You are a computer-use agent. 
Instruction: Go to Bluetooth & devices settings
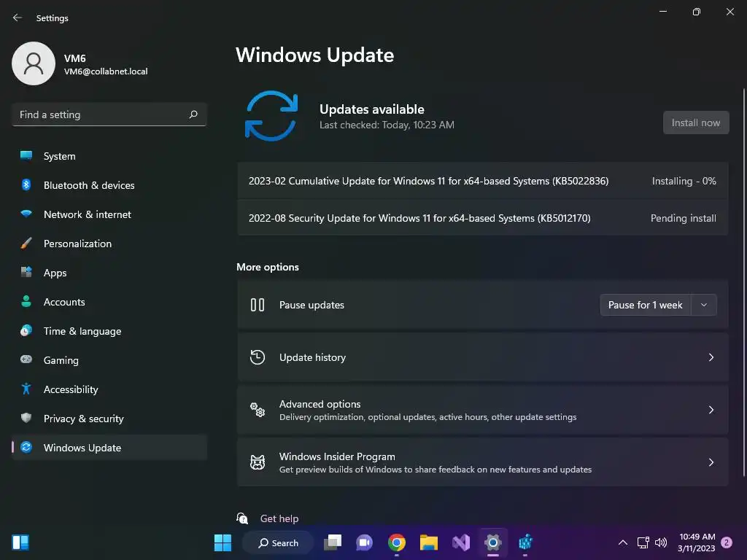coord(109,185)
